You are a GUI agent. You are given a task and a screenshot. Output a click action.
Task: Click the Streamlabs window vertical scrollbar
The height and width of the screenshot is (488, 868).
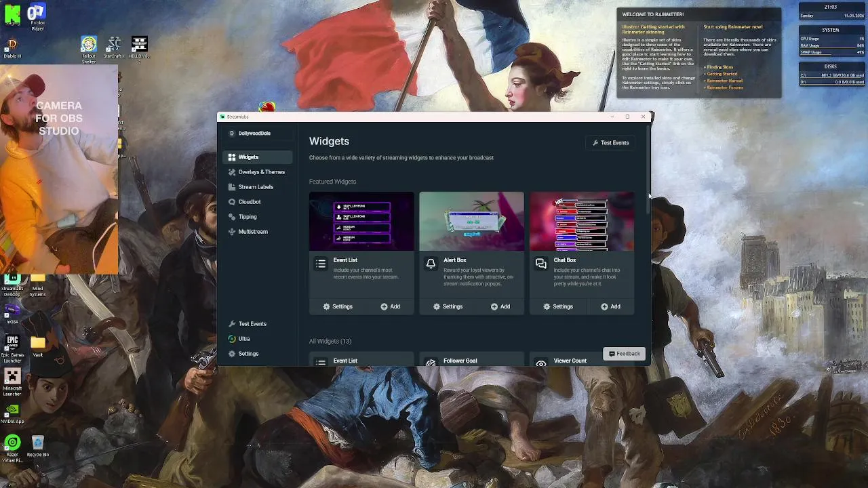pyautogui.click(x=648, y=169)
